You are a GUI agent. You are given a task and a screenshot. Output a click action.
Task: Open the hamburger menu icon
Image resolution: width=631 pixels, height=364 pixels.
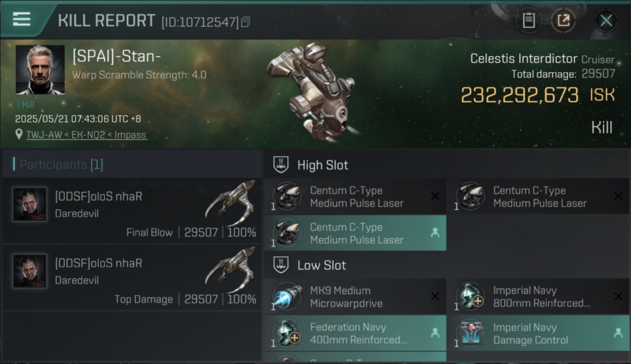22,19
